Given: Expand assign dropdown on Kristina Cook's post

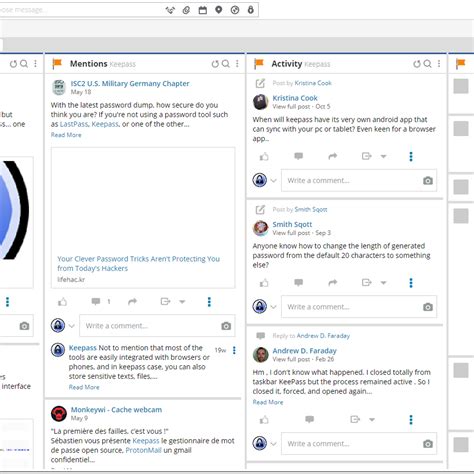Looking at the screenshot, I should pos(384,156).
